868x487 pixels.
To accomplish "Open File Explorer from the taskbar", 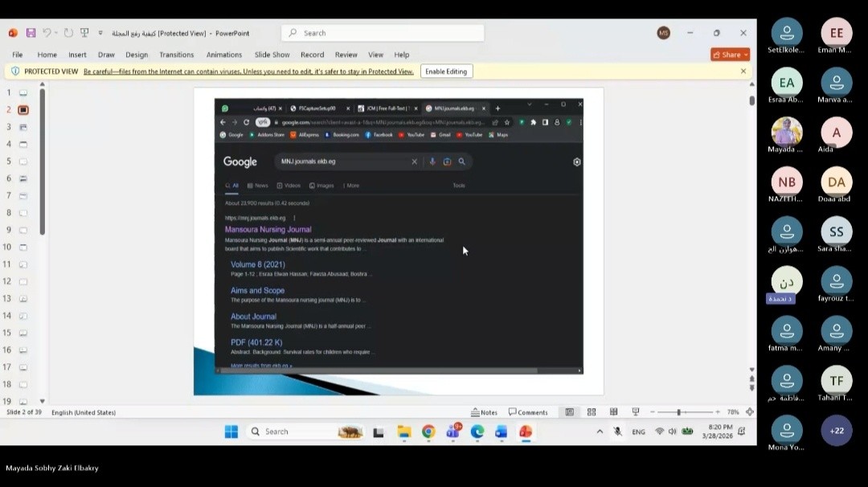I will 404,432.
